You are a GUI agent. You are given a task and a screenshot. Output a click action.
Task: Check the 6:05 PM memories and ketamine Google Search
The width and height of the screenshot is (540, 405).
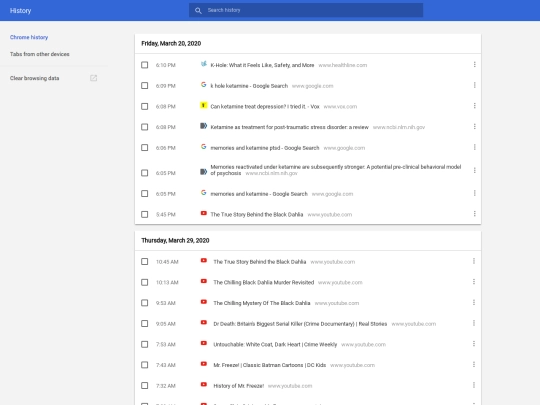point(145,194)
